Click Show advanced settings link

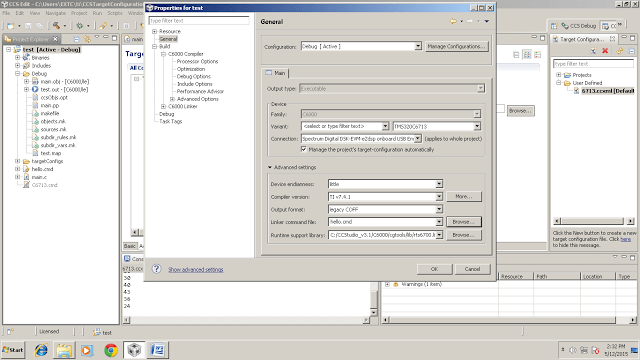pos(196,269)
